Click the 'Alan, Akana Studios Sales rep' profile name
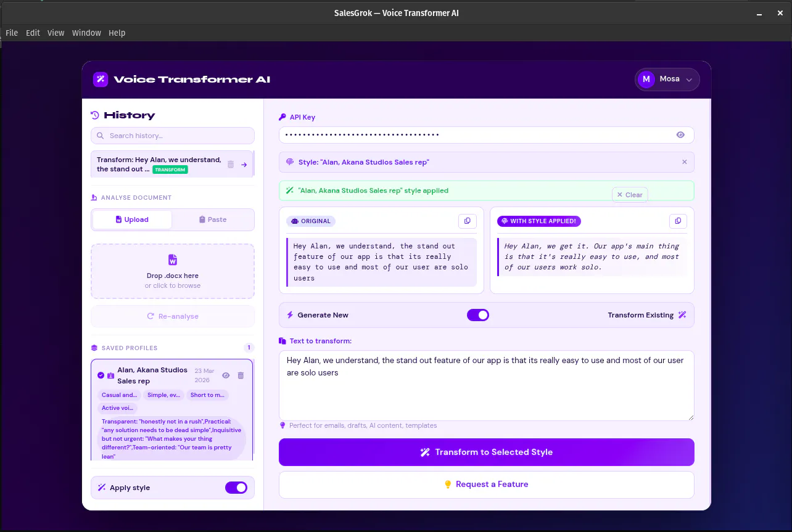This screenshot has width=792, height=532. 152,375
